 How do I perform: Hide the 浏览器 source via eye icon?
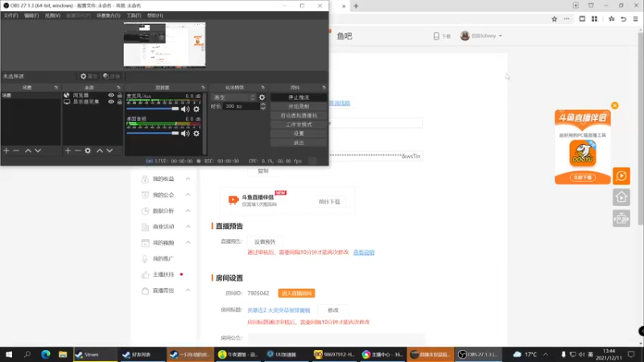(x=111, y=95)
